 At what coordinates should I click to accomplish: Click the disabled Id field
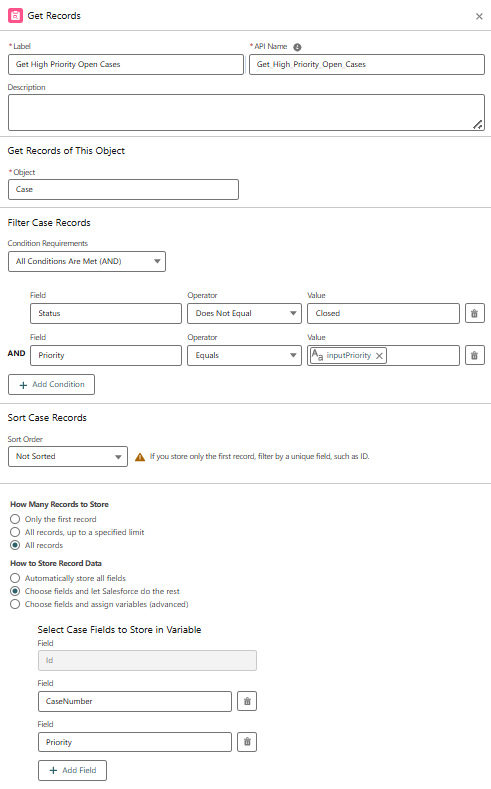click(147, 661)
